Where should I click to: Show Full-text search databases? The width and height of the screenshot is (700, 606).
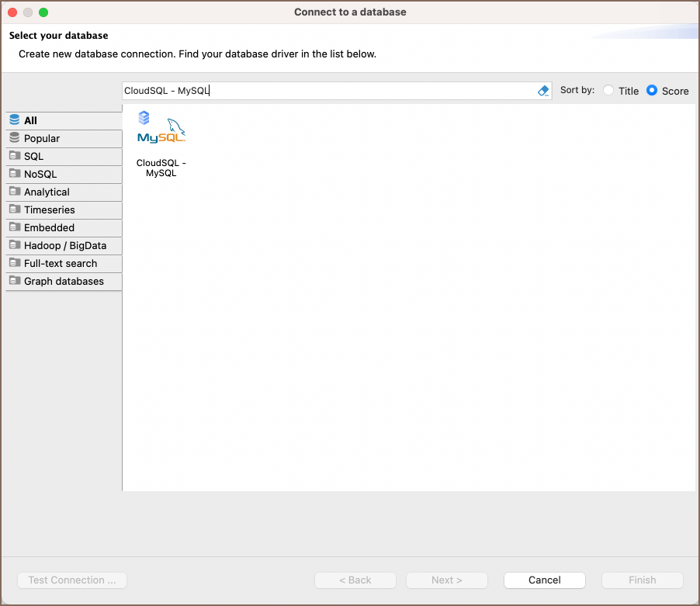[x=61, y=263]
